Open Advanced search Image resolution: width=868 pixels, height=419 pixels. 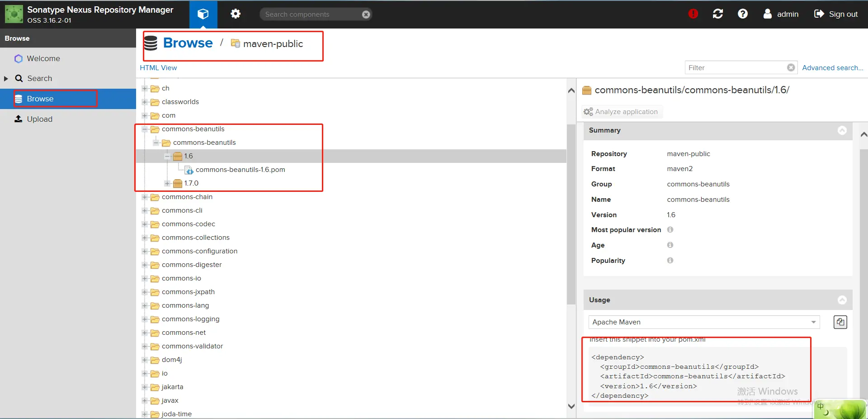tap(833, 68)
